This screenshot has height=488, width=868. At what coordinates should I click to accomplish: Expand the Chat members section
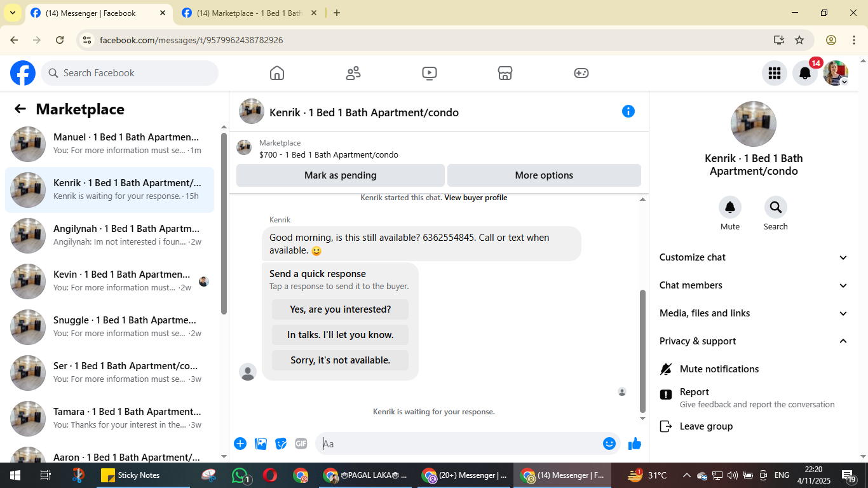tap(754, 285)
